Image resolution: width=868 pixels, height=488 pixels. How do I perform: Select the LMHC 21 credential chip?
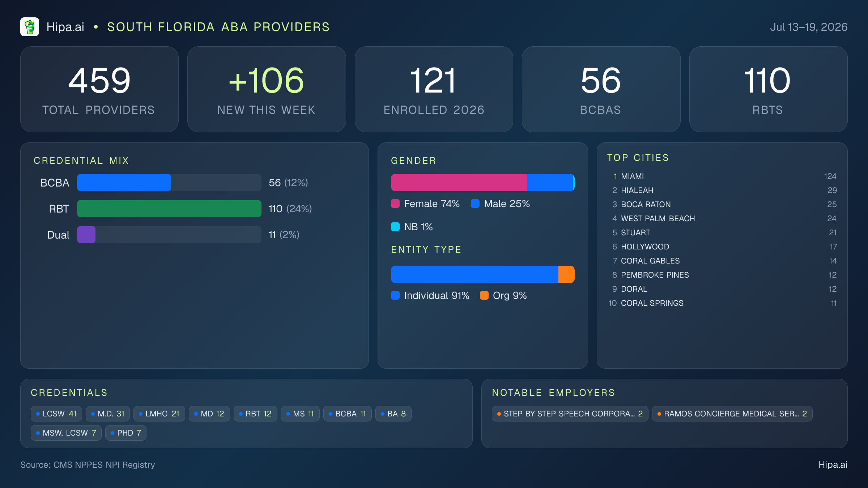[159, 414]
